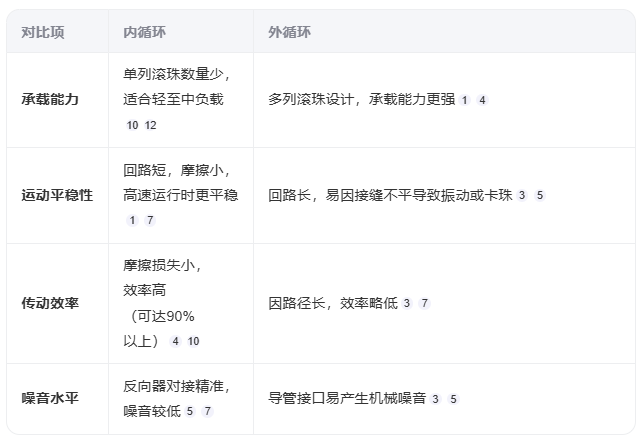Viewport: 643px width, 444px height.
Task: Open citation 10 in 传动效率 内循环 cell
Action: [x=194, y=341]
